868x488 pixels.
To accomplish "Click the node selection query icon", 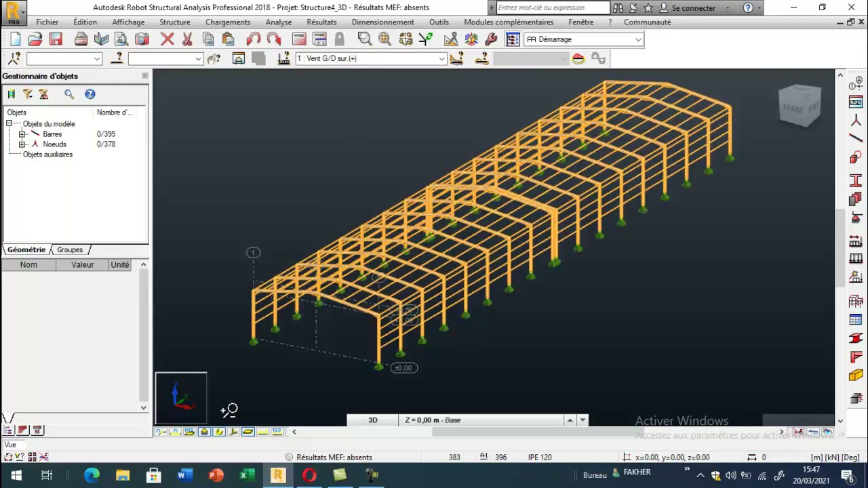I will point(14,58).
